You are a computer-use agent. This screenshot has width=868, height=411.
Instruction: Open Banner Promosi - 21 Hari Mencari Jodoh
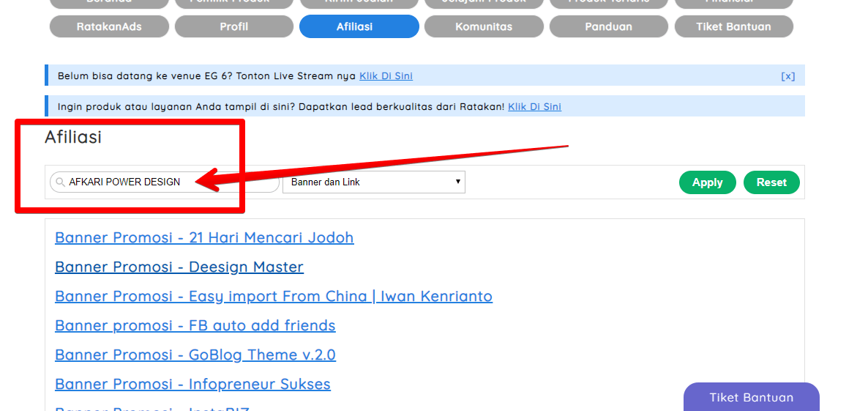pos(204,237)
